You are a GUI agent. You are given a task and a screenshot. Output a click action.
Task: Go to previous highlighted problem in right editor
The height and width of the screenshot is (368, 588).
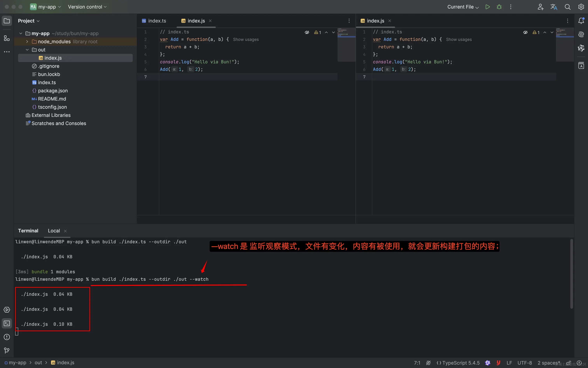(x=545, y=32)
